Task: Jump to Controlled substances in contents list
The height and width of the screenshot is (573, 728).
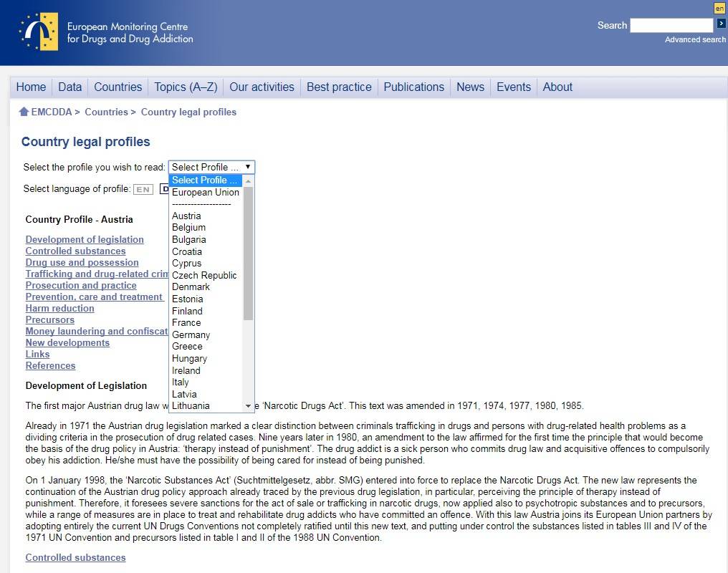Action: (x=76, y=251)
